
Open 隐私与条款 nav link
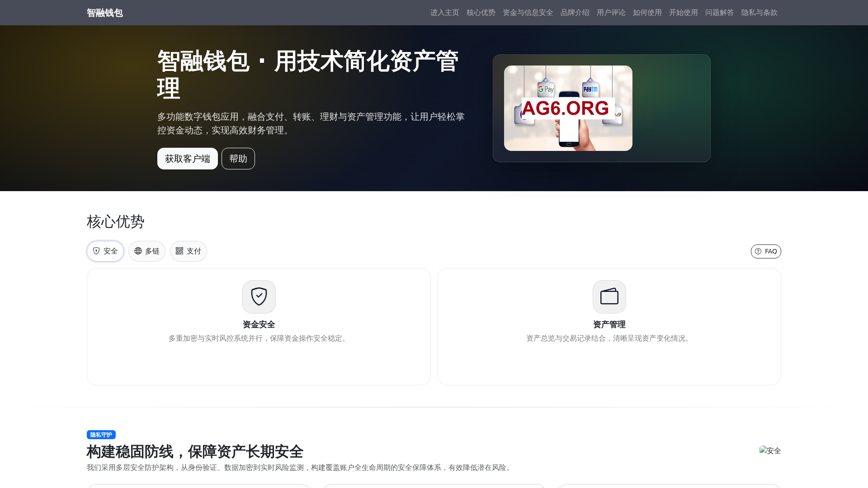[x=759, y=13]
